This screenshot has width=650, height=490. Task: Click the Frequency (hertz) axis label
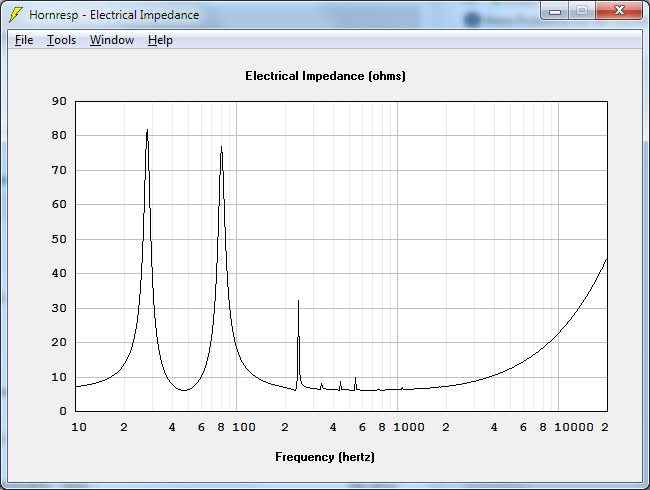(x=325, y=457)
